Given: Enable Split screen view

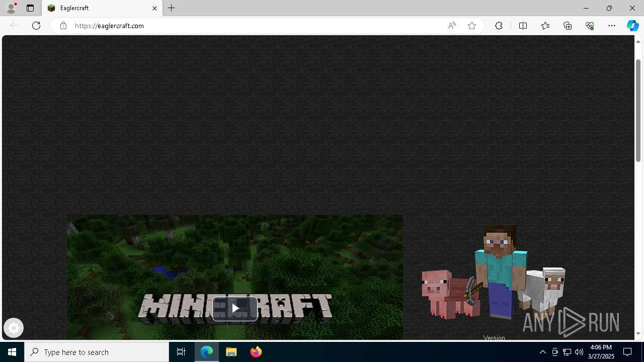Looking at the screenshot, I should pos(523,26).
